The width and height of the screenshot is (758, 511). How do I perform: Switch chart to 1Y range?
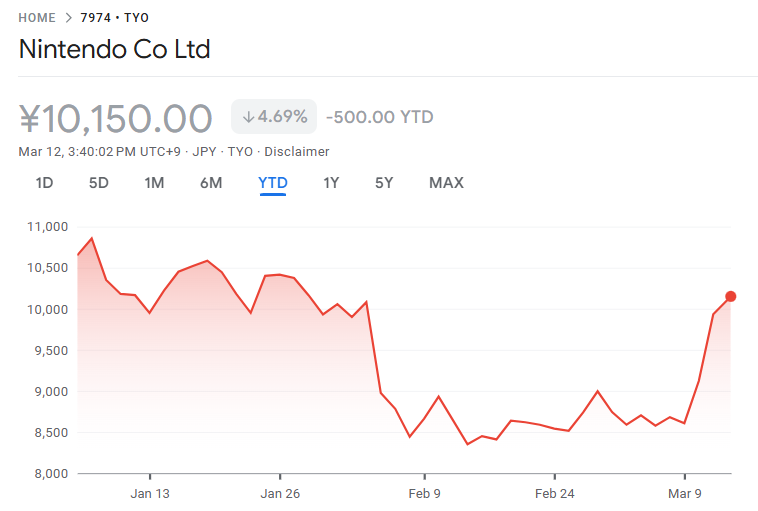coord(331,183)
